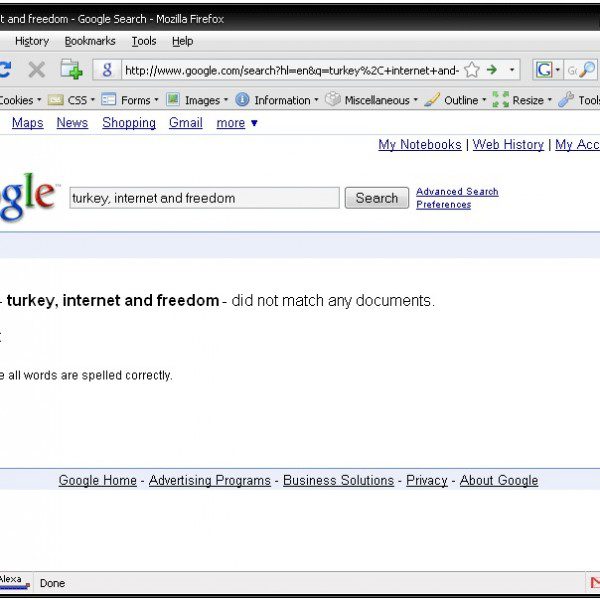This screenshot has width=600, height=600.
Task: Open Advertising Programs link
Action: pos(210,480)
